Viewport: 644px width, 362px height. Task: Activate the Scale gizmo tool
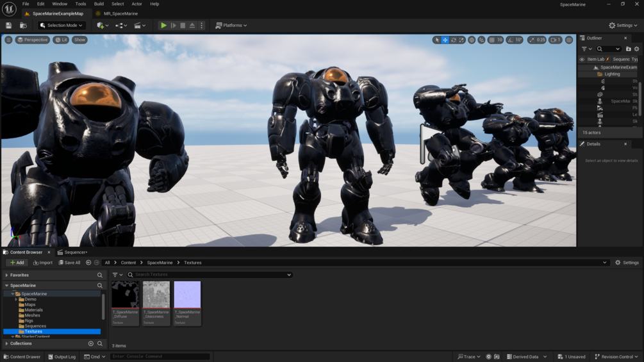coord(461,40)
